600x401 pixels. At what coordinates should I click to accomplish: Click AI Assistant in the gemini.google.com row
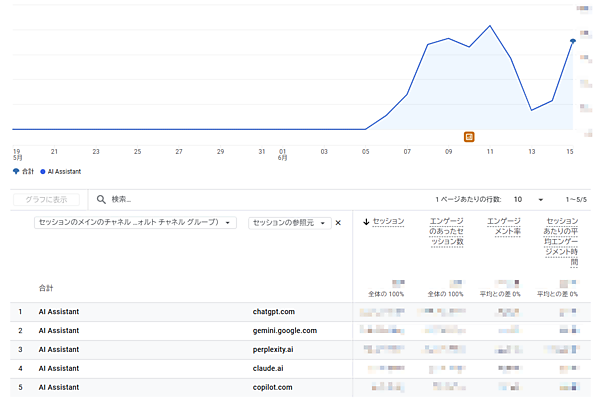coord(59,331)
